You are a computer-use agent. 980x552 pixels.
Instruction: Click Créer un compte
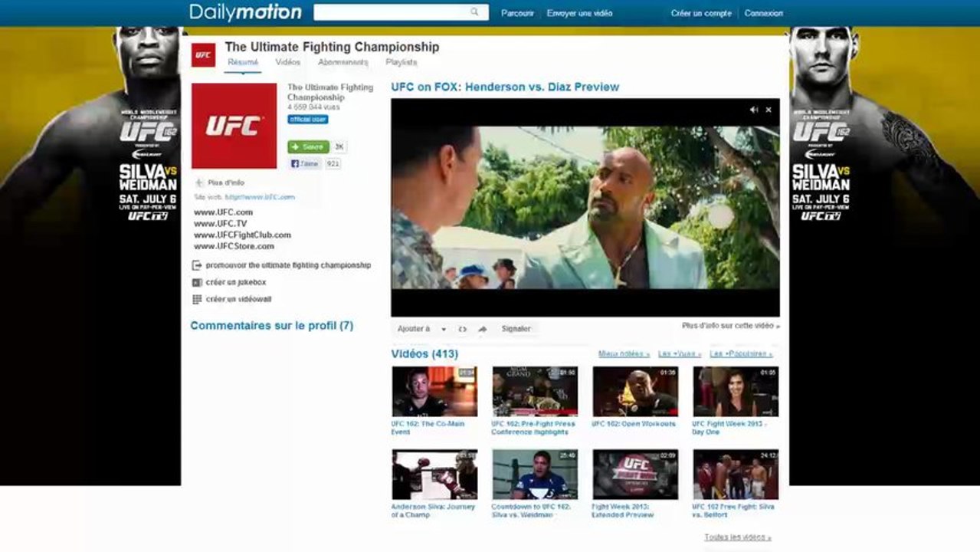(x=701, y=13)
